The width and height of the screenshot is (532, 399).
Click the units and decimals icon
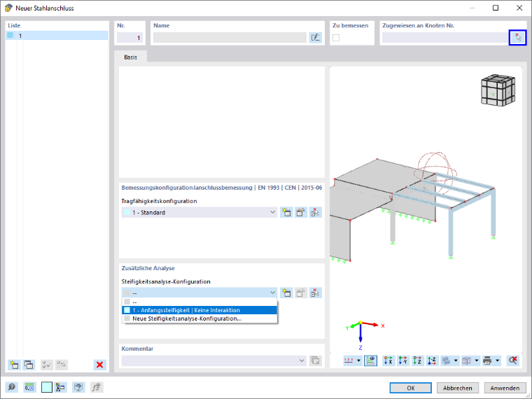[x=29, y=387]
